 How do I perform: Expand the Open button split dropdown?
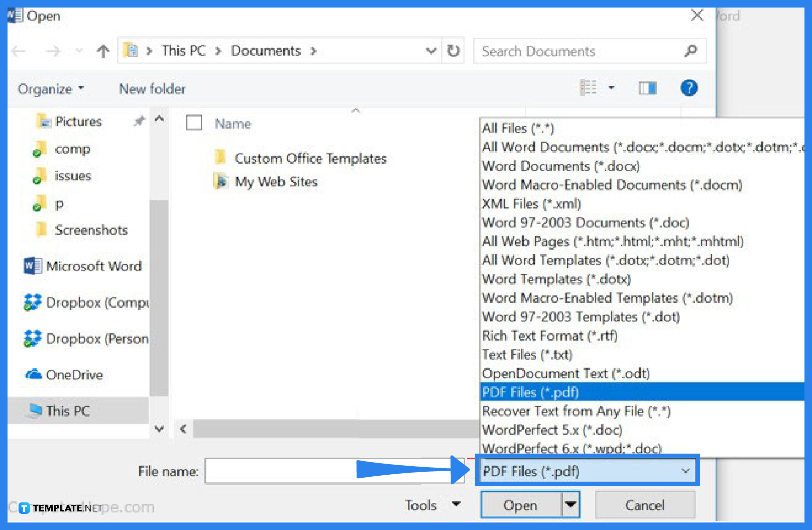tap(571, 505)
